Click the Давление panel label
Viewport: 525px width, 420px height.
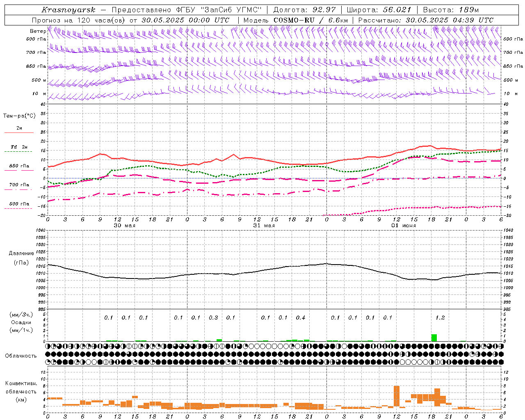tap(21, 253)
